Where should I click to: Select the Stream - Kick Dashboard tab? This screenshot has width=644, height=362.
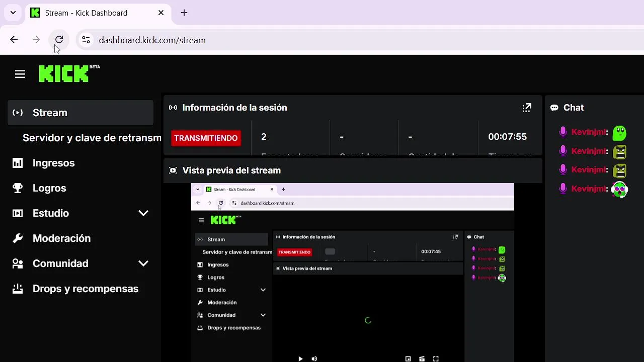[98, 13]
